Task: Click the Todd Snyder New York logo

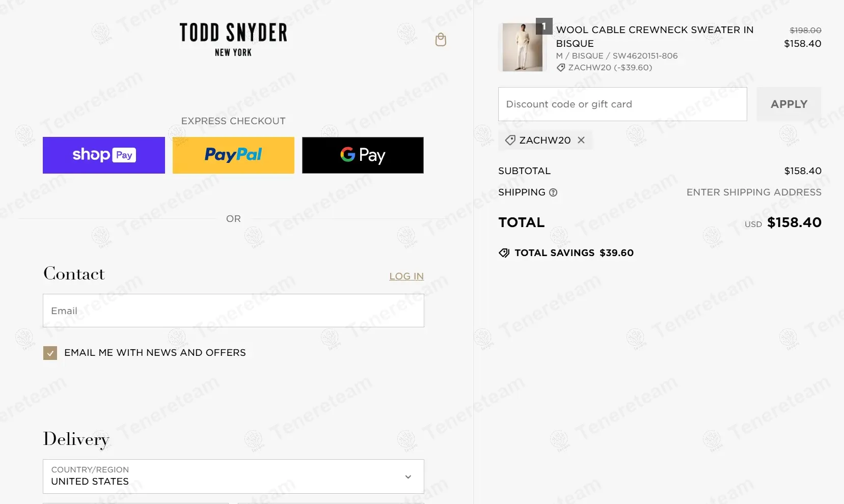Action: (x=233, y=40)
